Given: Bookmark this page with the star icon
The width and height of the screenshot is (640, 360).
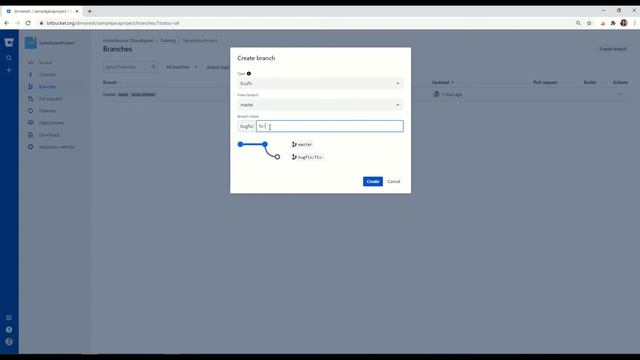Looking at the screenshot, I should [x=589, y=23].
